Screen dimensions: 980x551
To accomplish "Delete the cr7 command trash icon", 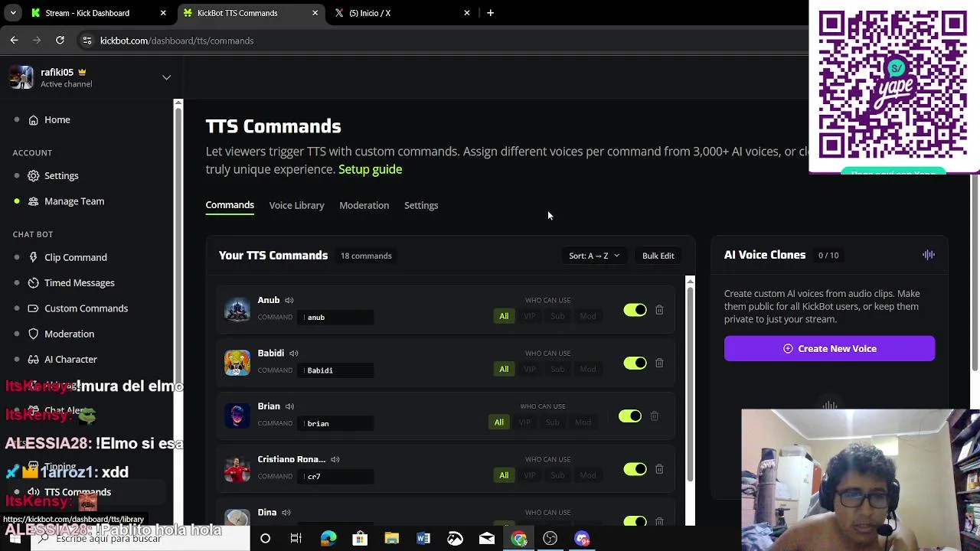I will [x=659, y=469].
